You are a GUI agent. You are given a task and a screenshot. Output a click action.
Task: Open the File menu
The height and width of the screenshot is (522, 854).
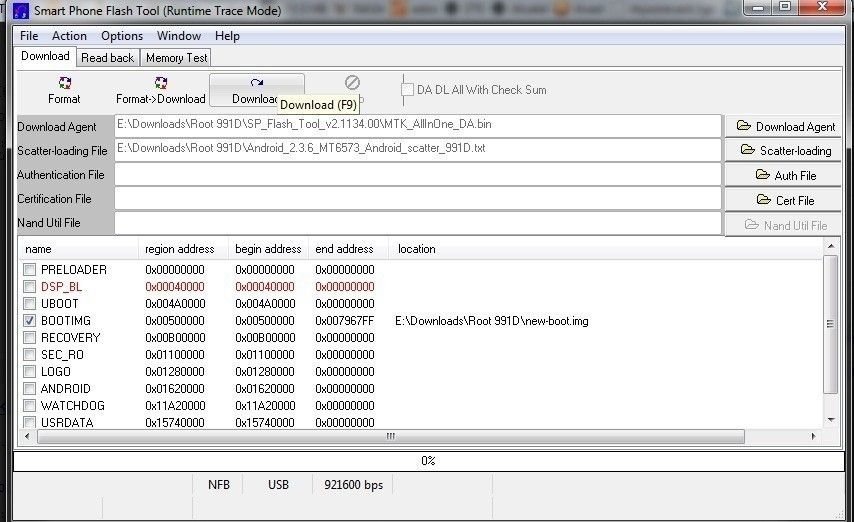pos(29,36)
